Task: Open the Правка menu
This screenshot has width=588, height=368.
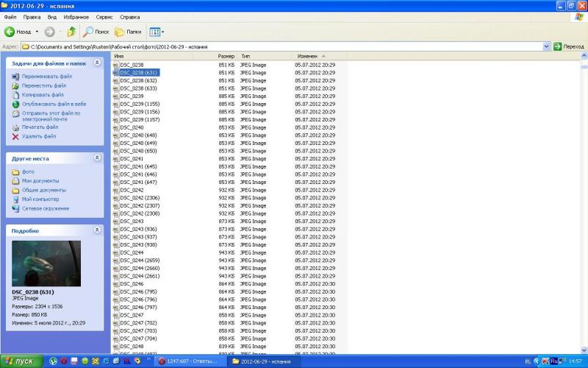Action: click(x=32, y=17)
